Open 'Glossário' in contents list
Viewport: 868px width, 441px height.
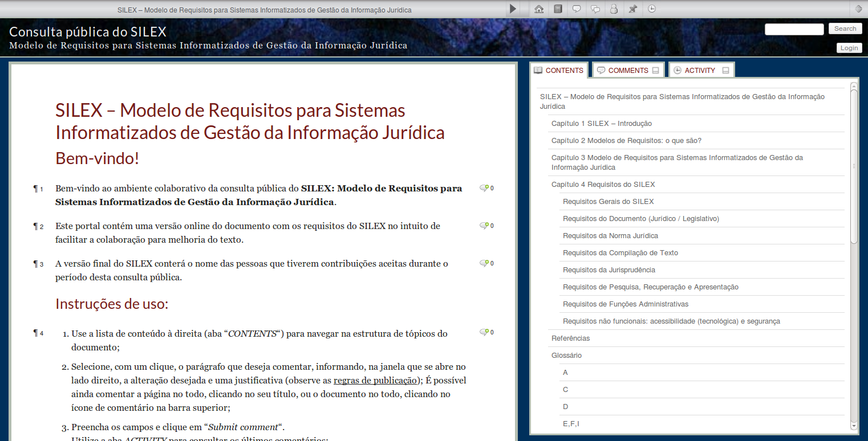click(696, 356)
